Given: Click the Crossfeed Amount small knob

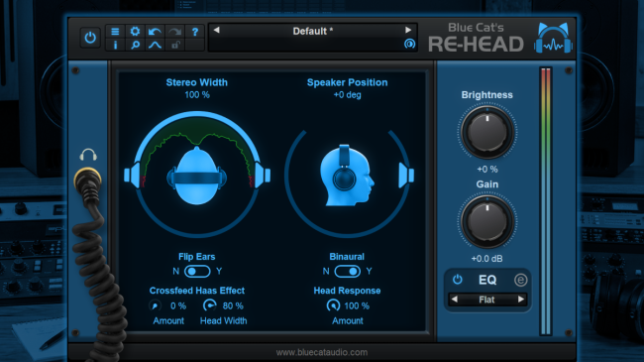Looking at the screenshot, I should 155,305.
